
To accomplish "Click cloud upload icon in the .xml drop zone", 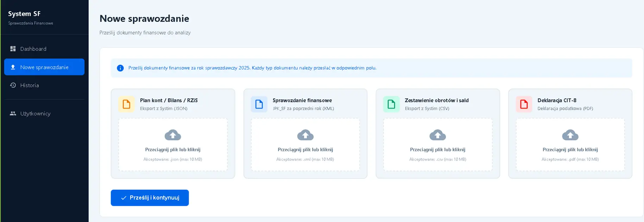I will point(305,135).
